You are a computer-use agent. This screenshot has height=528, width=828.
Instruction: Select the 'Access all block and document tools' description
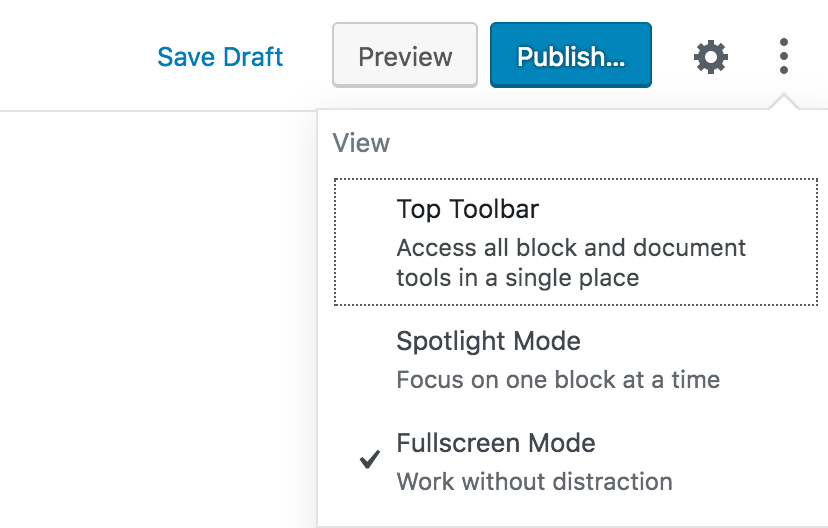(571, 262)
